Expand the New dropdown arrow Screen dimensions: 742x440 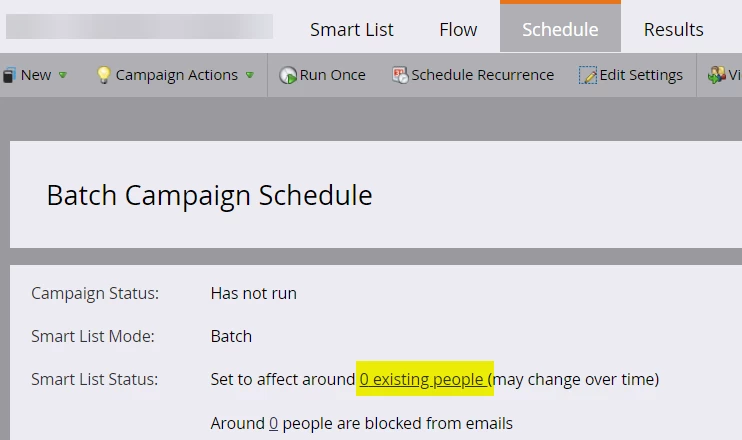pyautogui.click(x=62, y=75)
